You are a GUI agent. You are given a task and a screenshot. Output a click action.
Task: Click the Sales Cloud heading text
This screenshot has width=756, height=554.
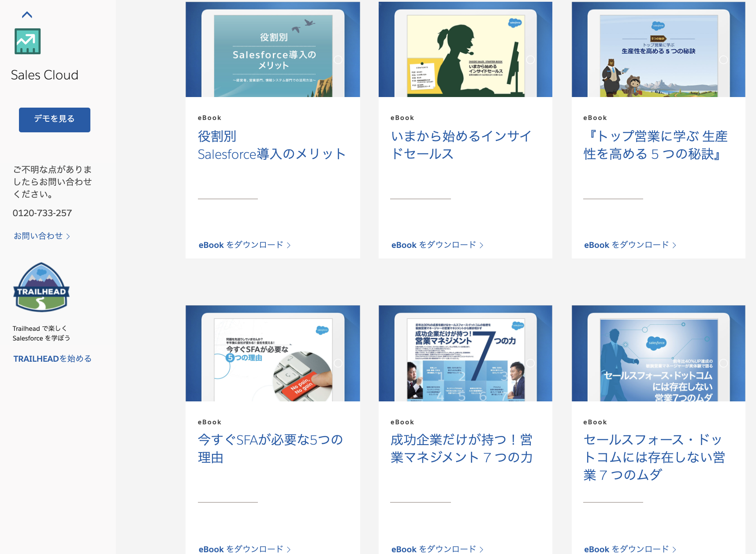pyautogui.click(x=45, y=75)
